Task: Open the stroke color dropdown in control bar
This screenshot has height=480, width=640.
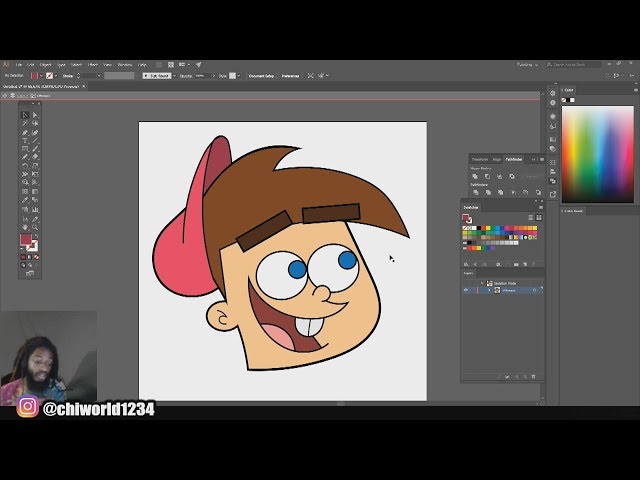Action: click(x=56, y=76)
